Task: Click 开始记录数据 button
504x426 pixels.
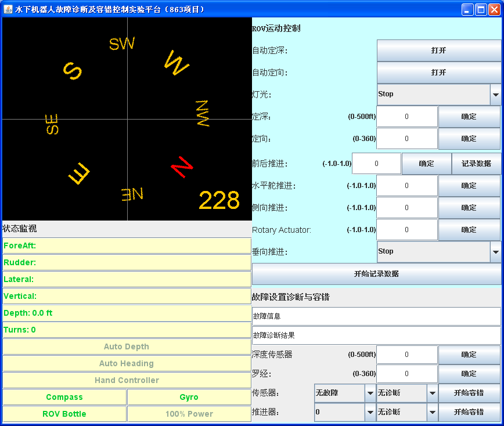Action: click(x=376, y=274)
